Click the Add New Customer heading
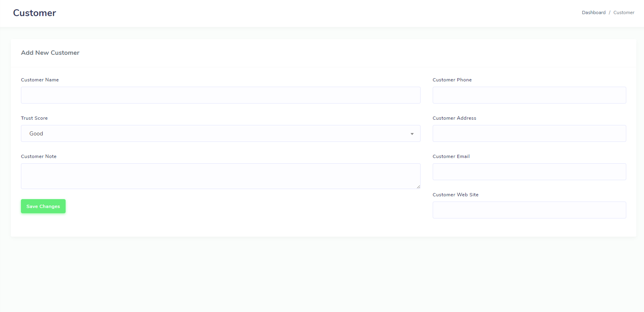Screen dimensions: 644x312 point(50,53)
